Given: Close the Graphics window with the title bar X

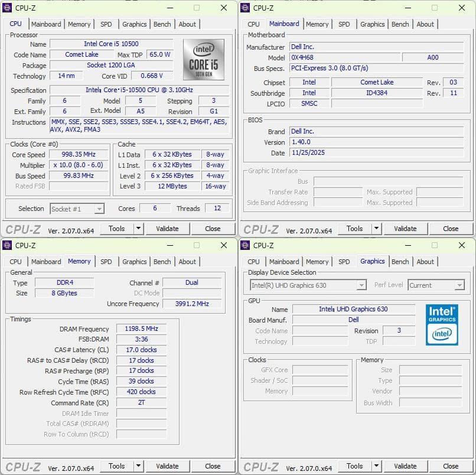Looking at the screenshot, I should (462, 245).
